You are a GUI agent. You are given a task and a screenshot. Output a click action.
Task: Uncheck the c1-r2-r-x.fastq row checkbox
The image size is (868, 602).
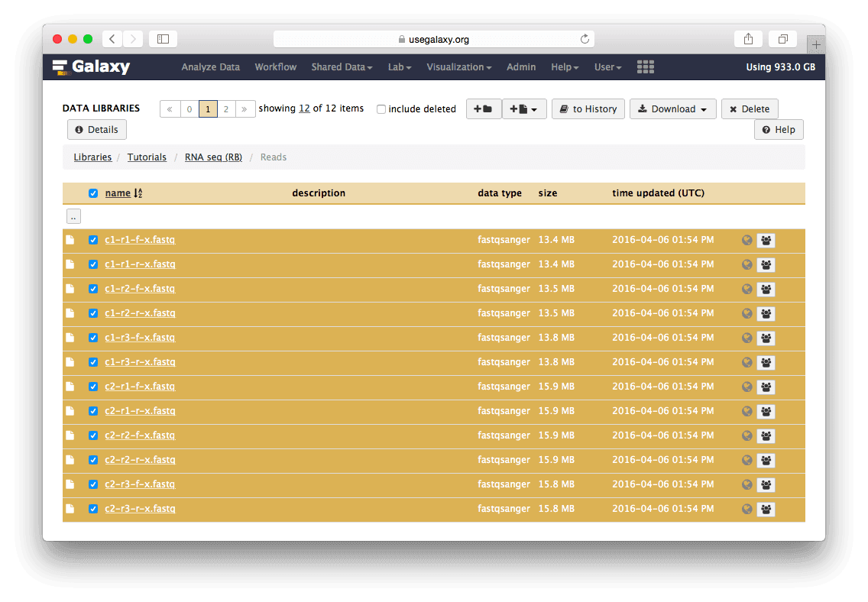coord(93,313)
